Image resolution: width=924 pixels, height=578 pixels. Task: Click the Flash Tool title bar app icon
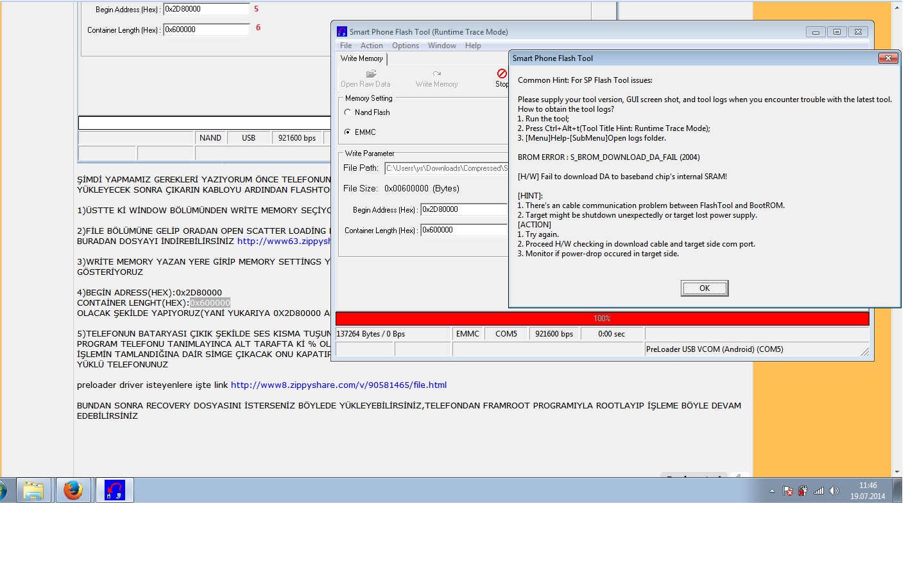click(342, 31)
